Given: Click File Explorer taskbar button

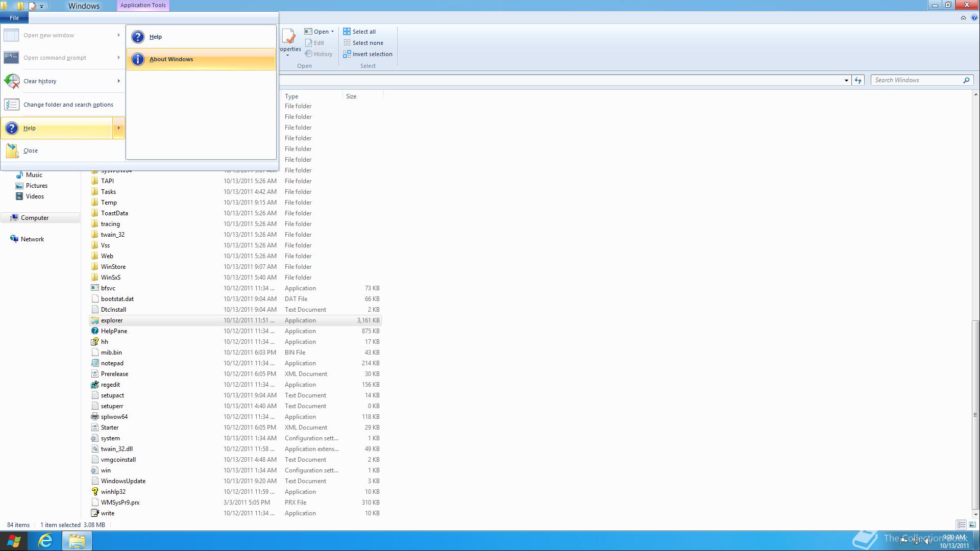Looking at the screenshot, I should (77, 541).
